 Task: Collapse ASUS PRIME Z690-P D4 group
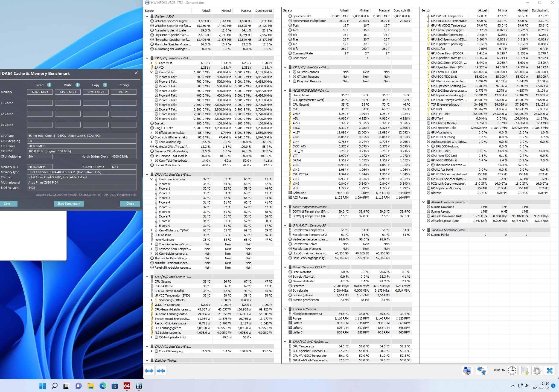285,91
